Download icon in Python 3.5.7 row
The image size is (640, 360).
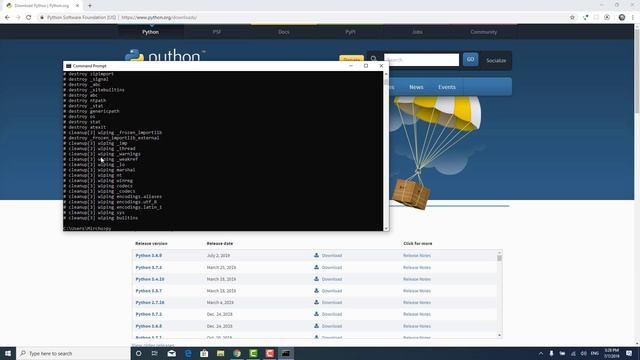(x=316, y=291)
